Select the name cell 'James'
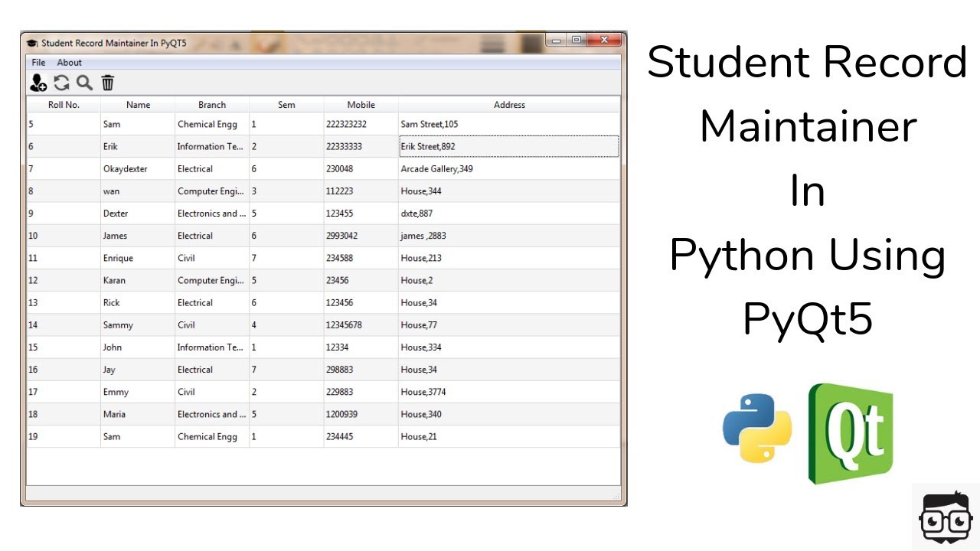Viewport: 980px width, 551px height. pyautogui.click(x=138, y=236)
